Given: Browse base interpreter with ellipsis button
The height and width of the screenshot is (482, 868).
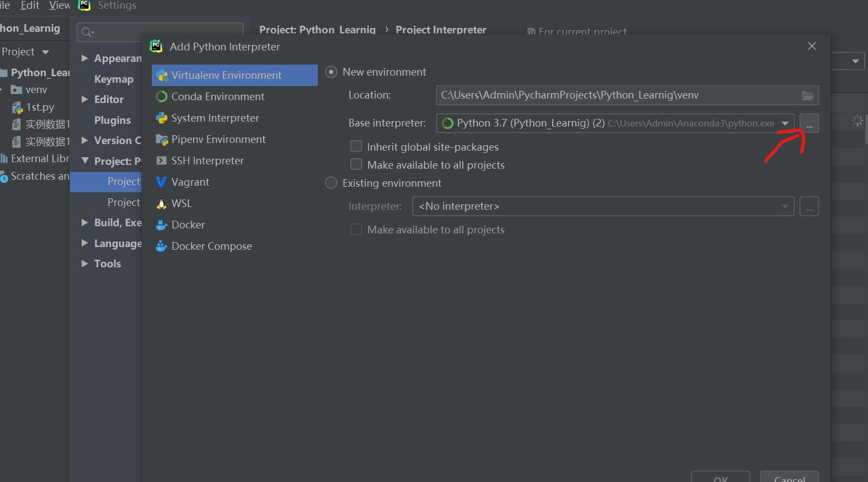Looking at the screenshot, I should 809,123.
